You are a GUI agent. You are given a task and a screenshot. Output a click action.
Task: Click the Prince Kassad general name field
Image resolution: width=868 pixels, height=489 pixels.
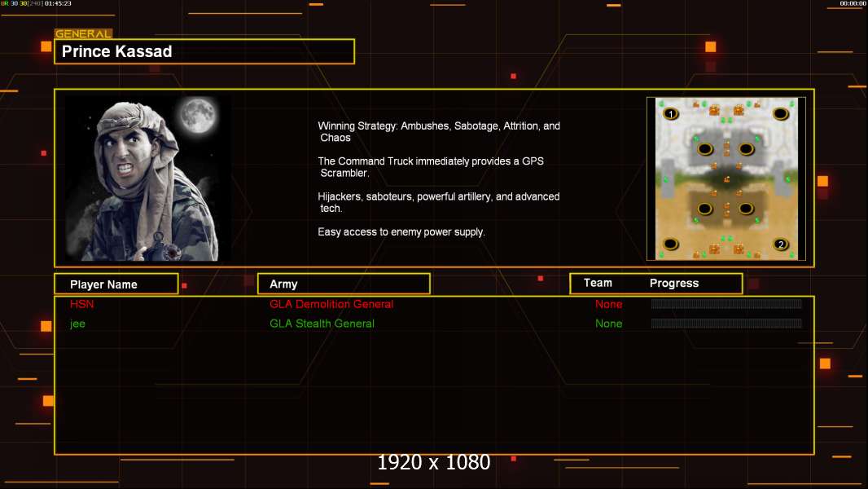pos(204,51)
